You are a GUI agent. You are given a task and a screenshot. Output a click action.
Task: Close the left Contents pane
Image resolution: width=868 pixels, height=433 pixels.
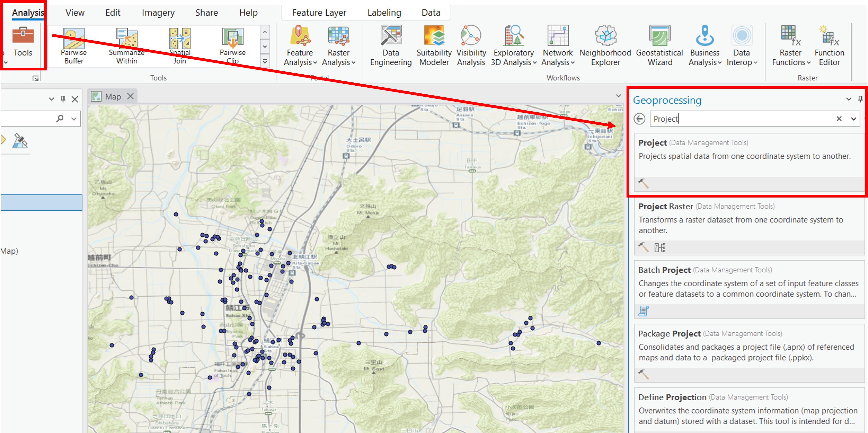pyautogui.click(x=75, y=99)
